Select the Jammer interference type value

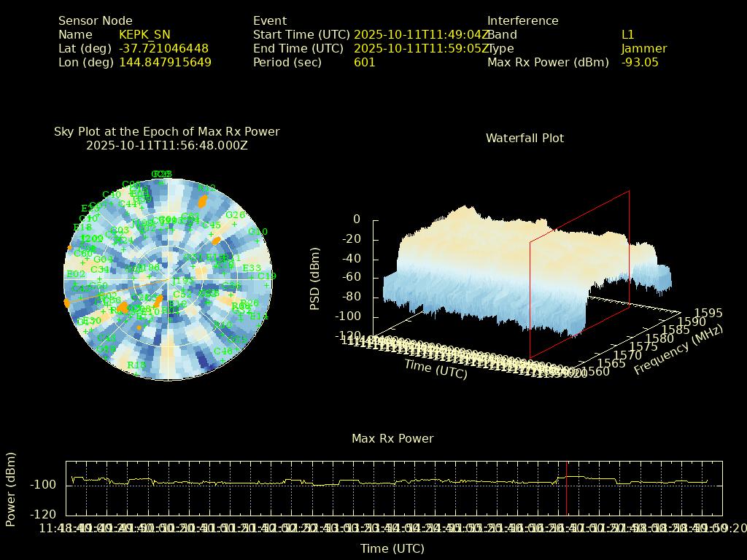(644, 49)
